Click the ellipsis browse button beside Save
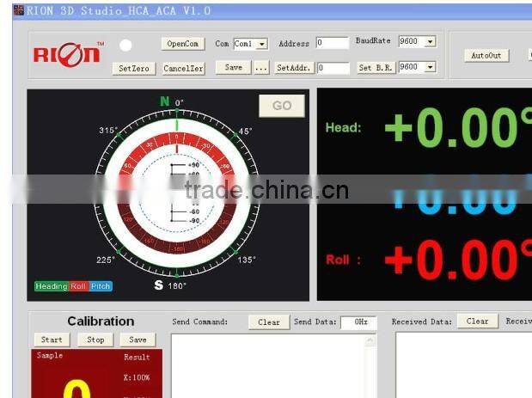Viewport: 532px width, 398px height. (x=261, y=67)
